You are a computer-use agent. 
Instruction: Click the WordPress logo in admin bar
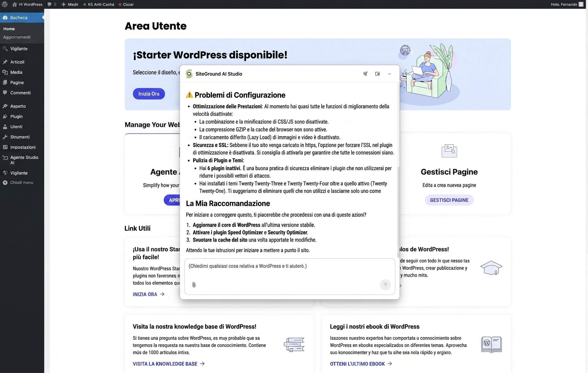click(x=5, y=4)
